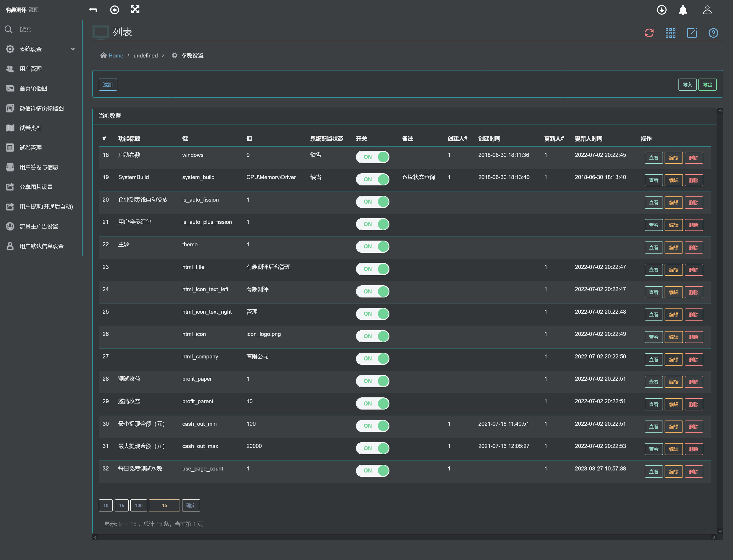The height and width of the screenshot is (560, 733).
Task: Open the user profile icon
Action: click(707, 10)
